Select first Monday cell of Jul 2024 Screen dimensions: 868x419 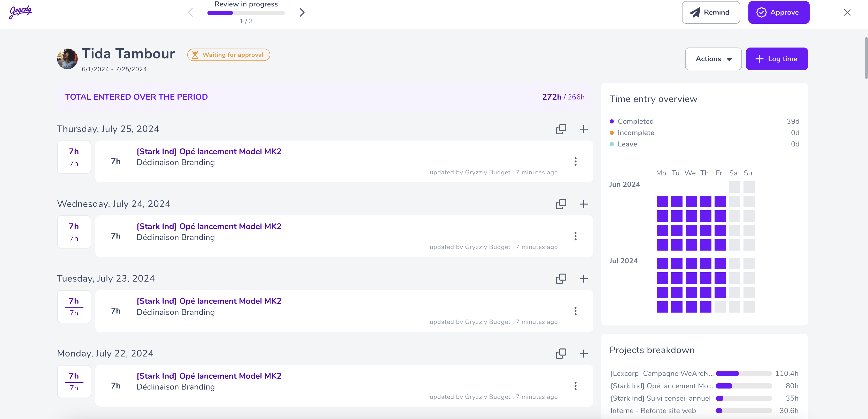pos(662,263)
